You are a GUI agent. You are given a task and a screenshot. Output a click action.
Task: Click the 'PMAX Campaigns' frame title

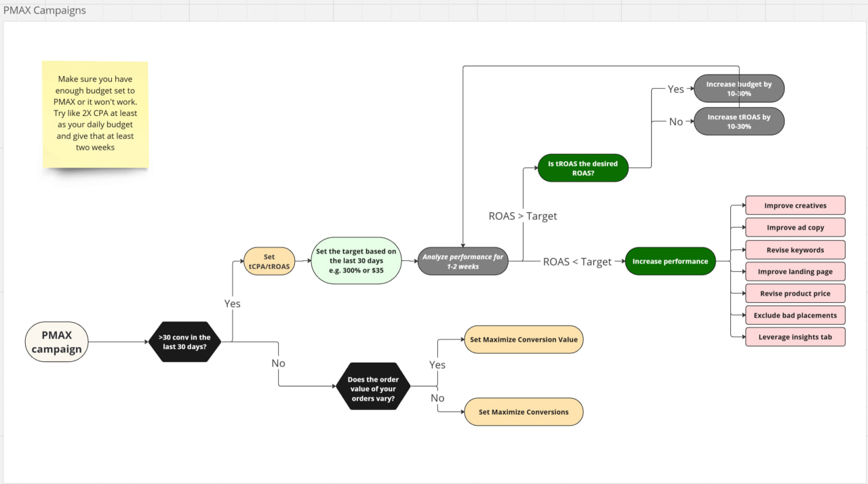45,10
